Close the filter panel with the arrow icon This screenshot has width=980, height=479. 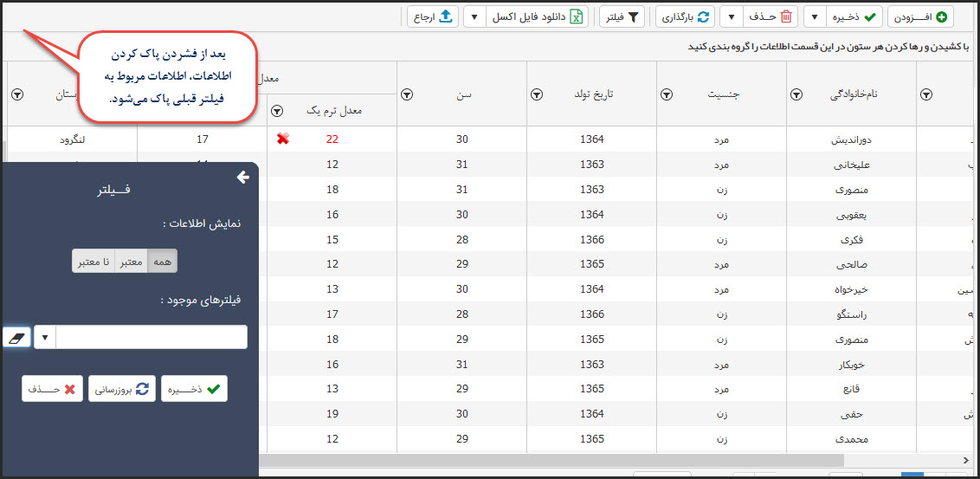click(242, 177)
